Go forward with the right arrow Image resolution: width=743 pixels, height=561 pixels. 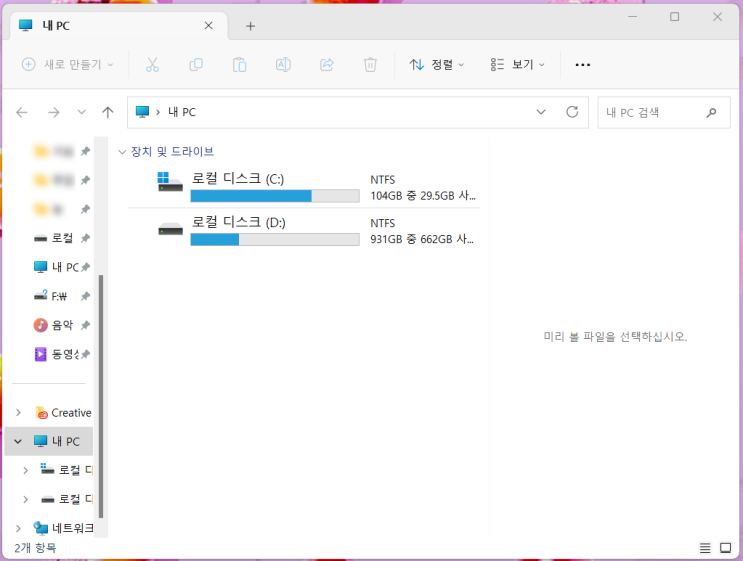pos(54,112)
